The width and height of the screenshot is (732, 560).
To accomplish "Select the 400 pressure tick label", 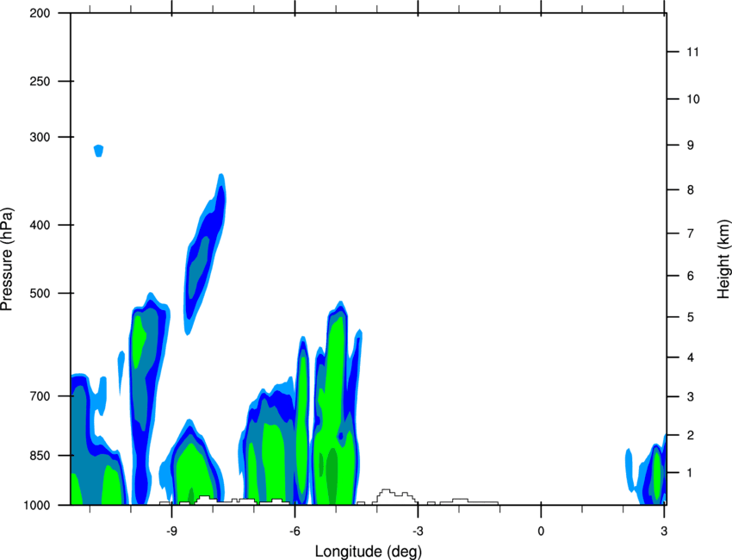I will point(40,225).
